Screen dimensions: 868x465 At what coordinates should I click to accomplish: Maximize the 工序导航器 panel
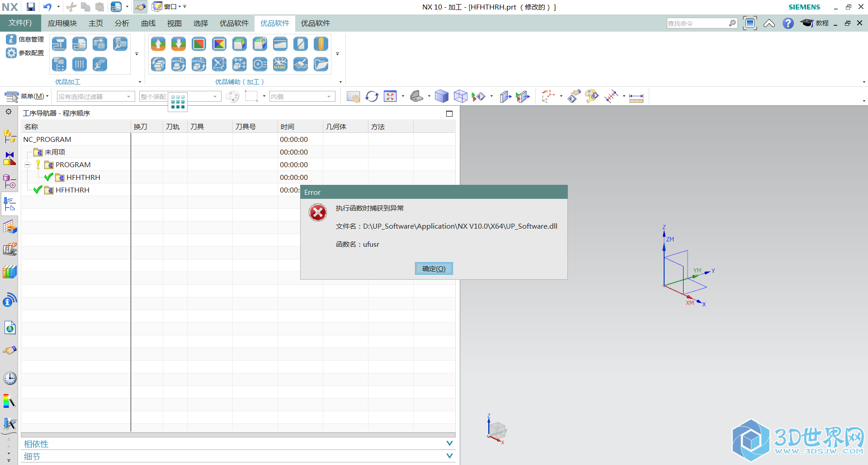(449, 113)
